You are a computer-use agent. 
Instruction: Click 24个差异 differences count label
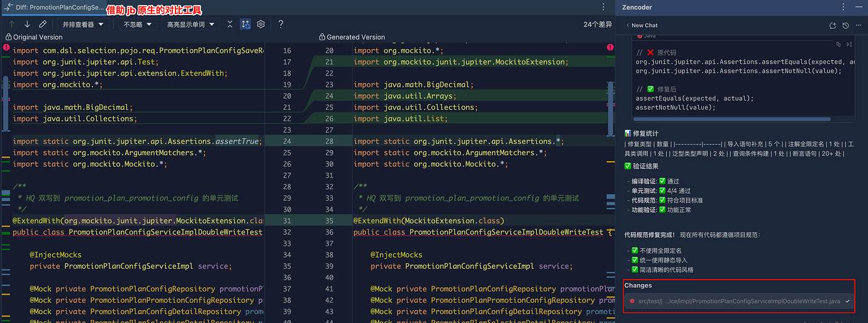pyautogui.click(x=598, y=25)
